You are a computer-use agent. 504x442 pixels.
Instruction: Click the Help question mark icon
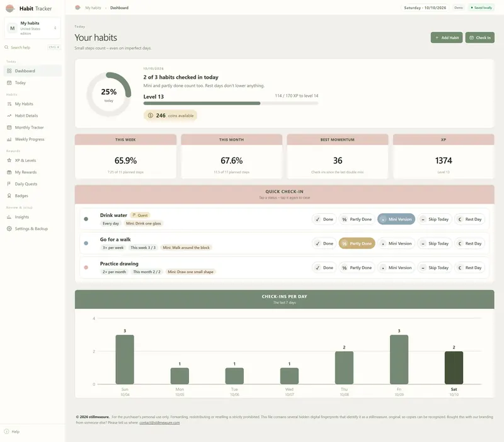(x=6, y=432)
